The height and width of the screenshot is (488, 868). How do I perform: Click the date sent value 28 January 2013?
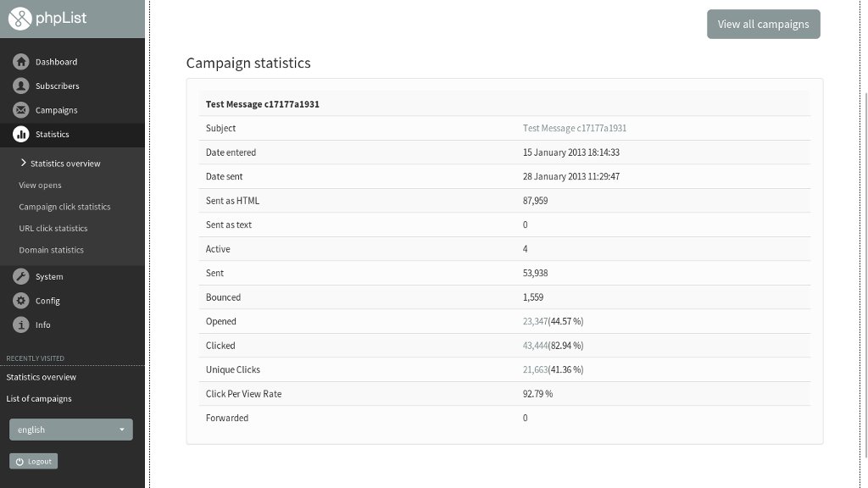[x=570, y=176]
